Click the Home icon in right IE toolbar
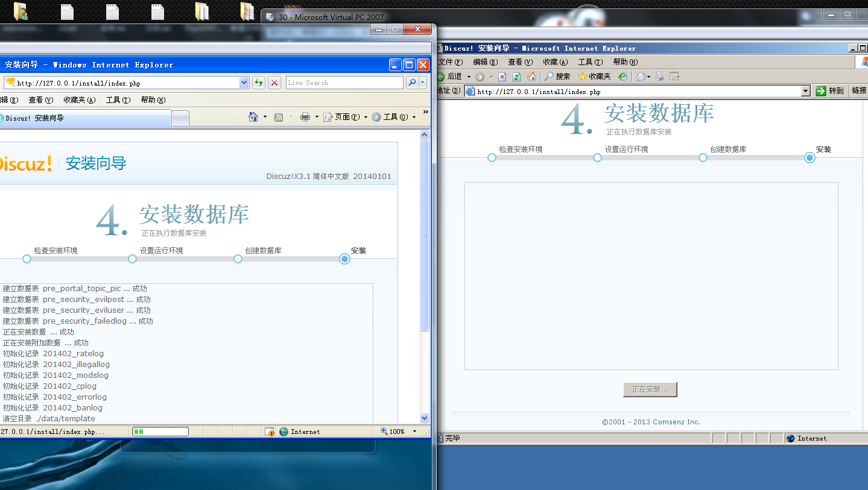 [x=531, y=77]
